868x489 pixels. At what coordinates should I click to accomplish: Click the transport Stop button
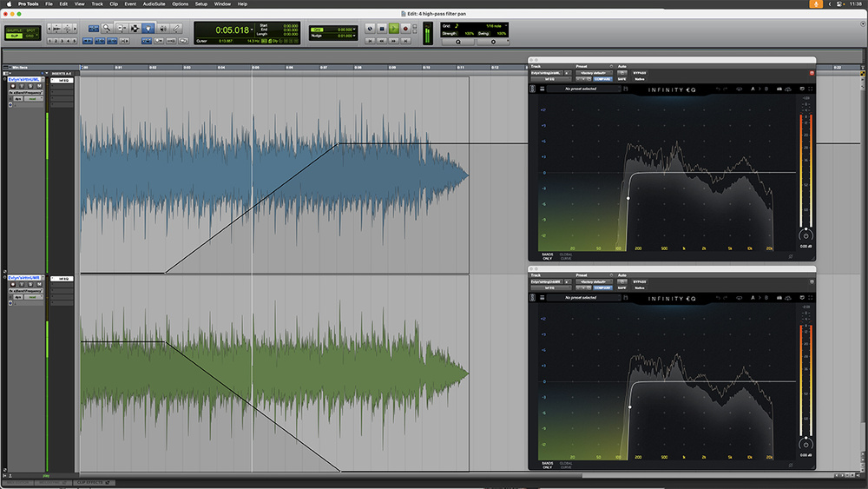point(382,29)
